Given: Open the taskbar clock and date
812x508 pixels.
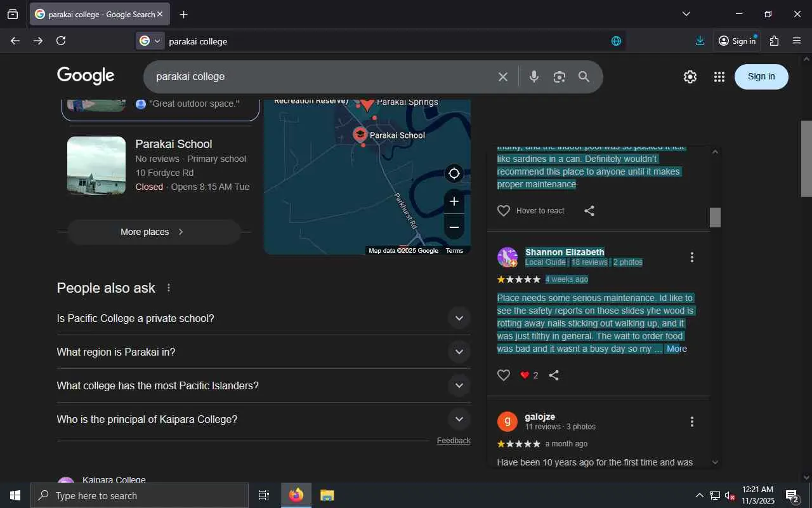Looking at the screenshot, I should (x=758, y=495).
